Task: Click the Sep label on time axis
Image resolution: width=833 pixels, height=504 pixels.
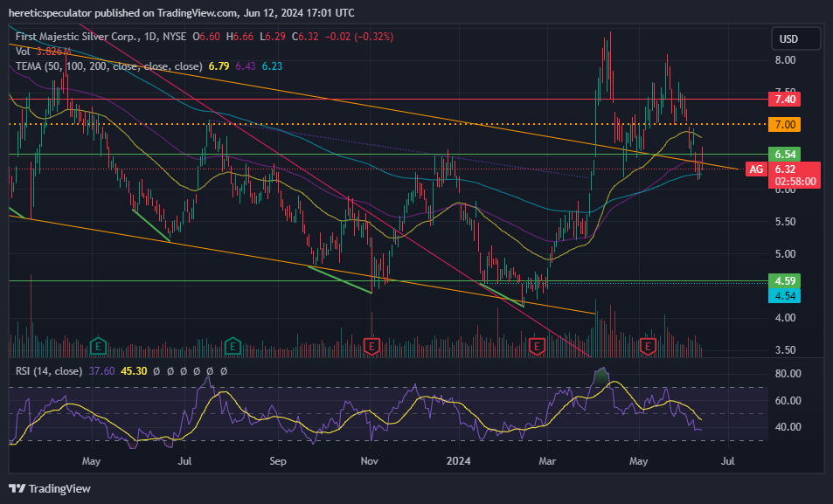Action: pos(278,461)
